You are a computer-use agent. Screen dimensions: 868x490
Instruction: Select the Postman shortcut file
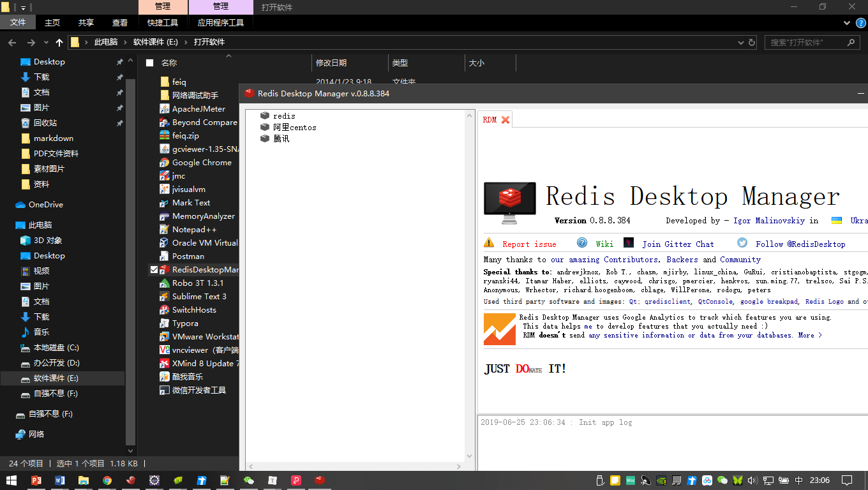click(x=188, y=256)
